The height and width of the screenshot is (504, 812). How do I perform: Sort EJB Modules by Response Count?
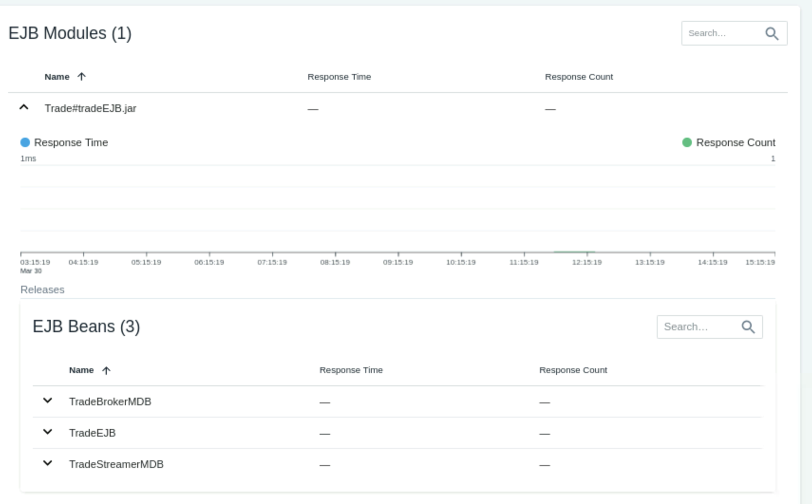pos(579,77)
